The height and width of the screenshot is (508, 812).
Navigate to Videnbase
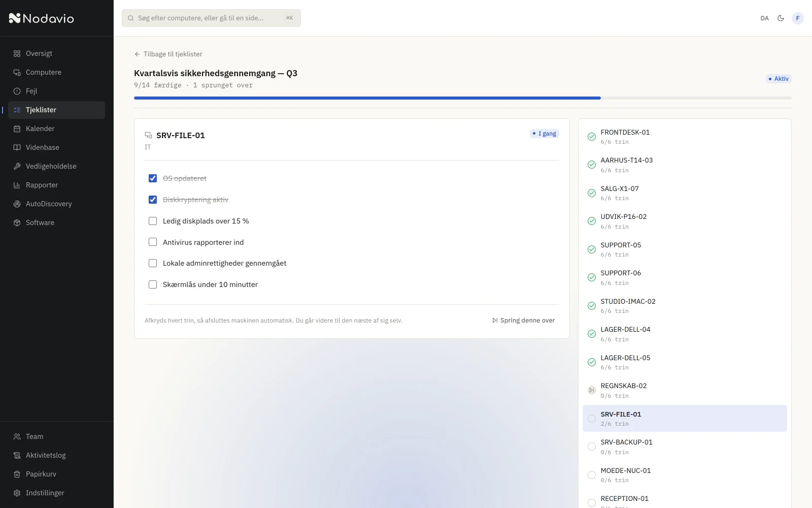point(56,147)
